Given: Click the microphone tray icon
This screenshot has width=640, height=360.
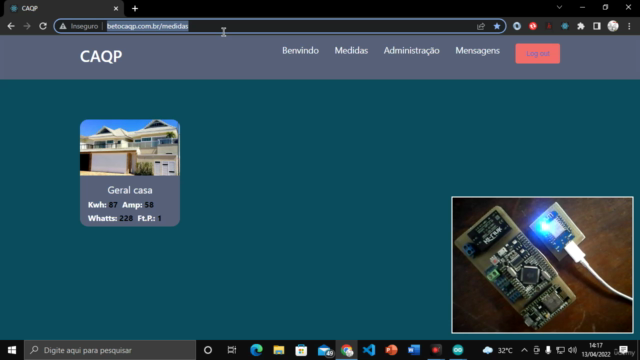Looking at the screenshot, I should [548, 350].
